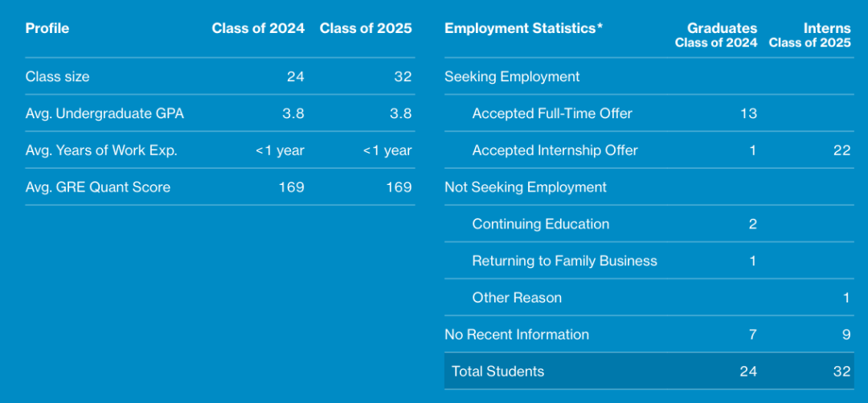Click the "Avg. GRE Quant Score" label

(98, 187)
